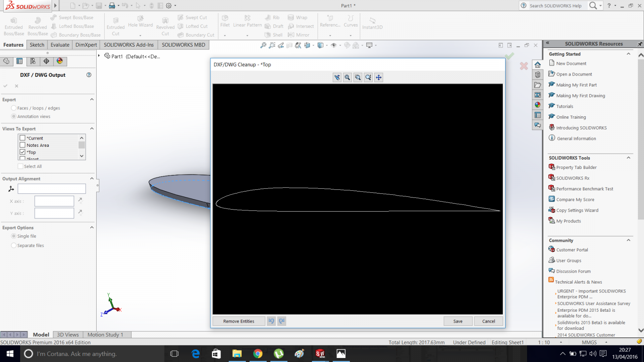The width and height of the screenshot is (644, 362).
Task: Check the Notes Area checkbox
Action: pyautogui.click(x=23, y=145)
